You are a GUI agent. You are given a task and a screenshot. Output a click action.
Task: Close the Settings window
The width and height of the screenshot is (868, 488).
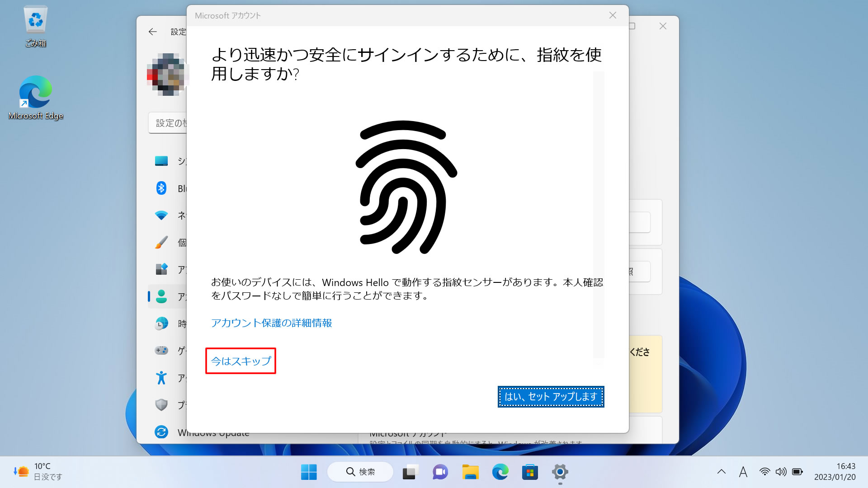pyautogui.click(x=663, y=26)
